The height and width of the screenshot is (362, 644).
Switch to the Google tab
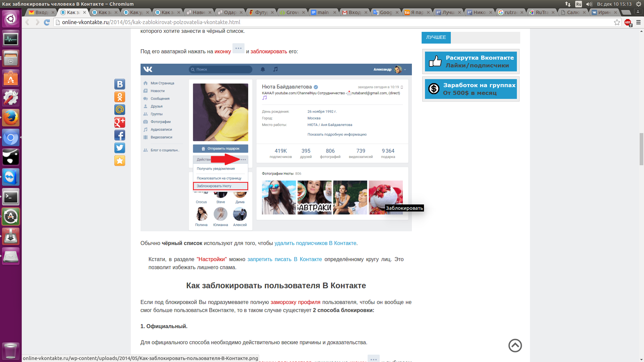click(386, 12)
